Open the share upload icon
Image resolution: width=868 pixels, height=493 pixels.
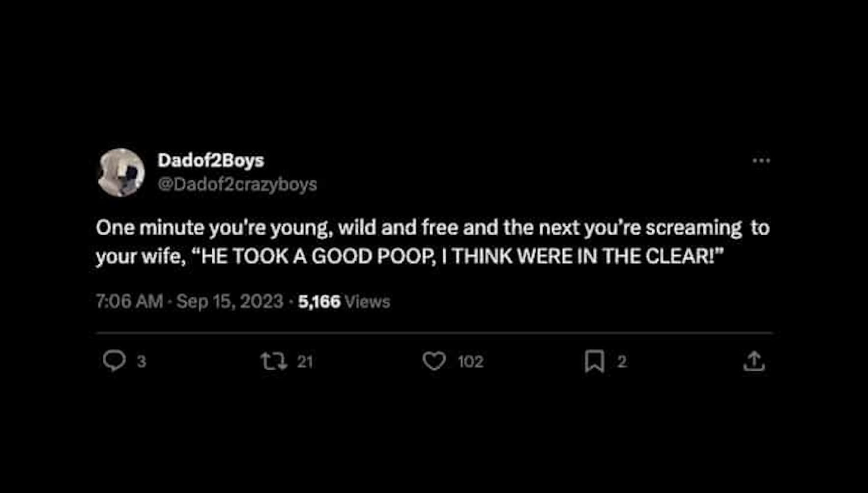click(754, 361)
